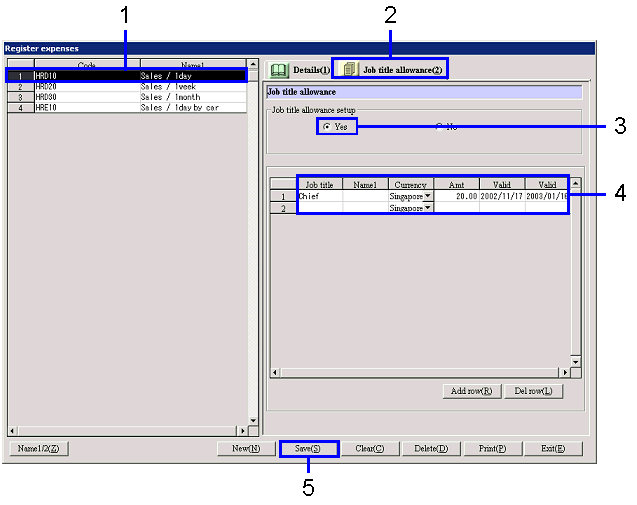Select Yes for job title allowance setup

(327, 127)
